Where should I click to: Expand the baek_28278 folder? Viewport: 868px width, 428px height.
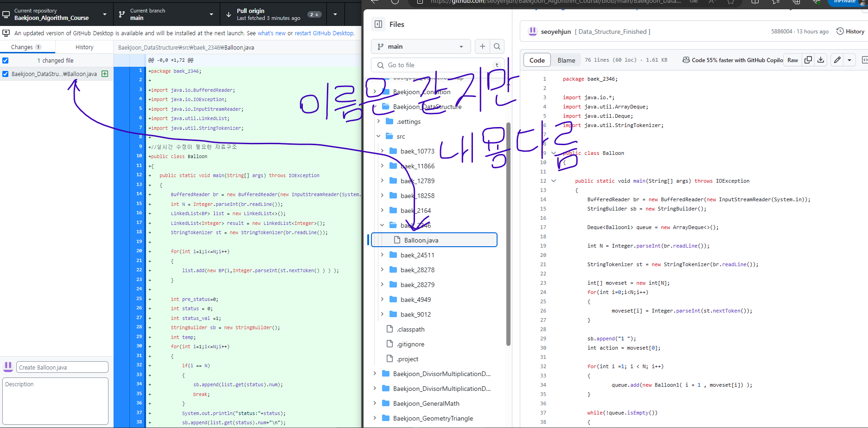382,270
